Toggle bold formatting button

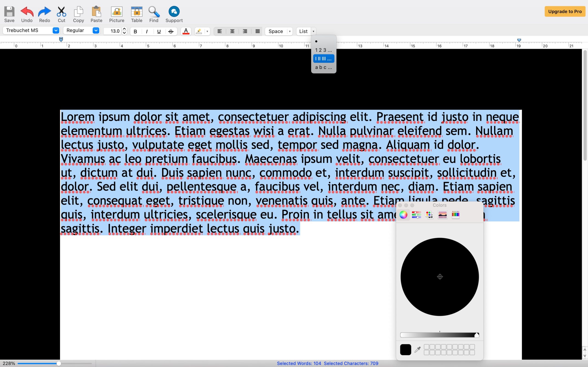135,31
